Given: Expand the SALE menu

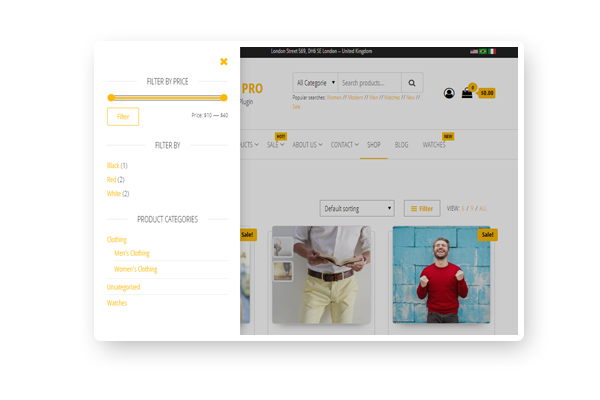Looking at the screenshot, I should pos(276,145).
